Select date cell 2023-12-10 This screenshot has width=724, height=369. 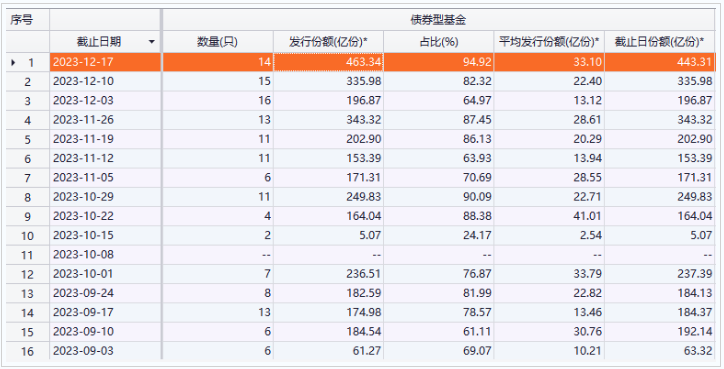pyautogui.click(x=105, y=81)
